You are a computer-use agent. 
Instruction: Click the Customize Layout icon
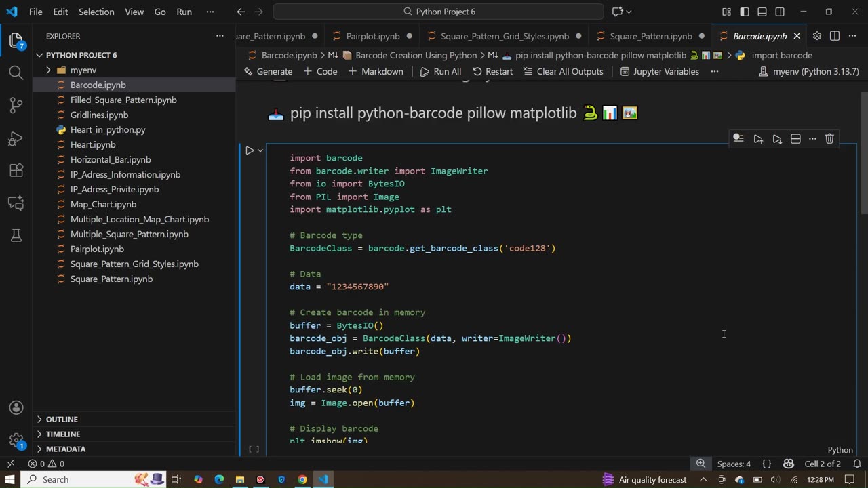(726, 12)
